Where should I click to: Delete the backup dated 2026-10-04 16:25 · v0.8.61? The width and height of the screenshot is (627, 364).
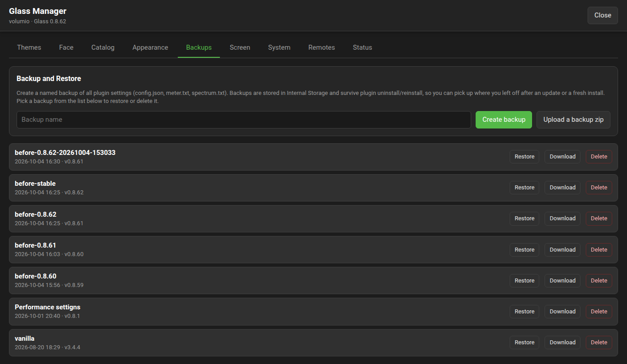599,218
